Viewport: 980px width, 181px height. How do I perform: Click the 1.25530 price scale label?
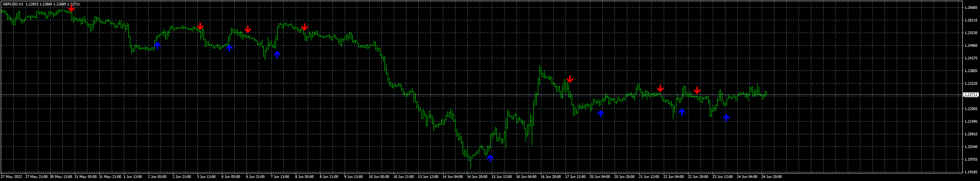coord(970,33)
